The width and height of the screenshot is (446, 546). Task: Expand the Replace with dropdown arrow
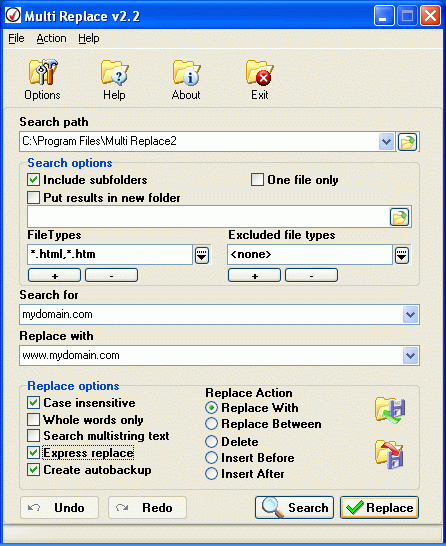coord(410,356)
